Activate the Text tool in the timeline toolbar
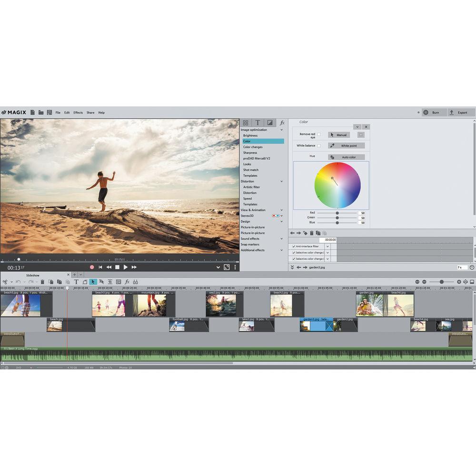Image resolution: width=476 pixels, height=476 pixels. coord(76,281)
